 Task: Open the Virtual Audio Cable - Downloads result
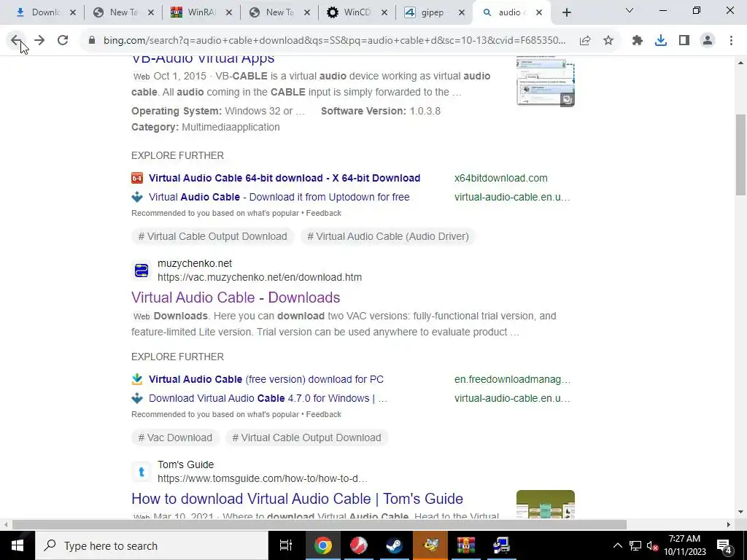click(x=236, y=297)
